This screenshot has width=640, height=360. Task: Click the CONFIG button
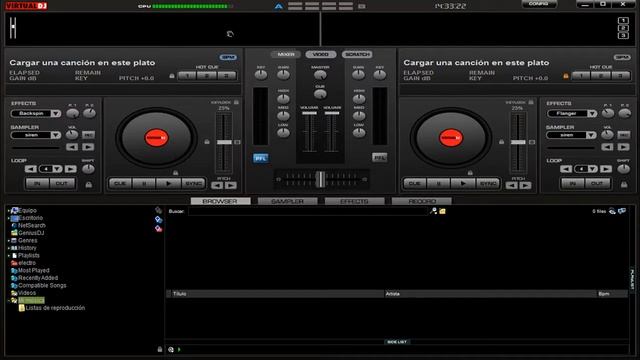pos(539,4)
